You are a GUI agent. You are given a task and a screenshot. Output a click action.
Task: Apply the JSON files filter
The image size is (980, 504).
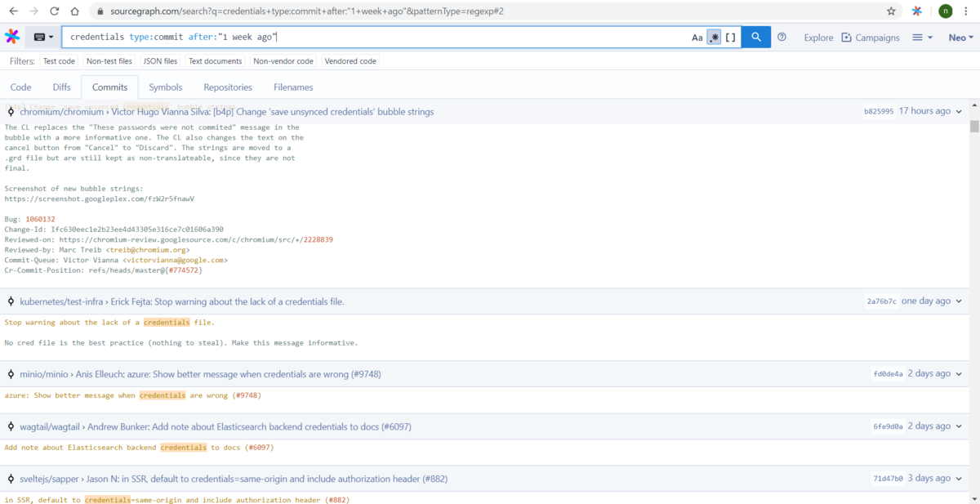(x=160, y=61)
